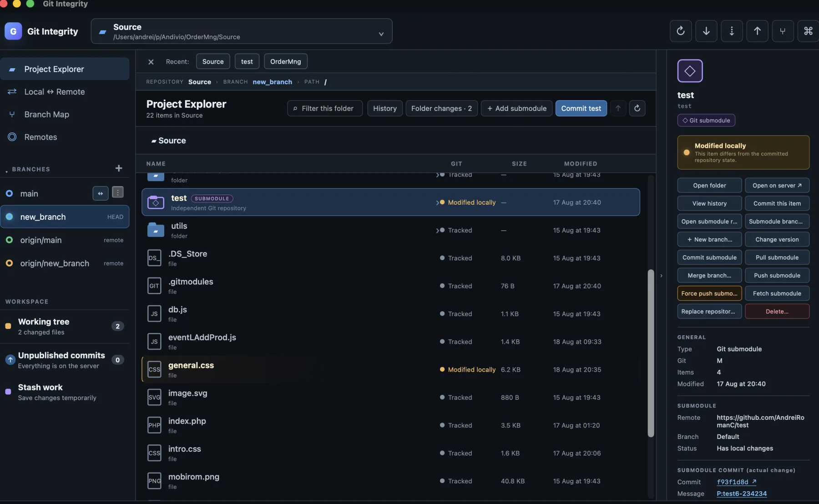Open Project Explorer in the sidebar

pos(65,69)
